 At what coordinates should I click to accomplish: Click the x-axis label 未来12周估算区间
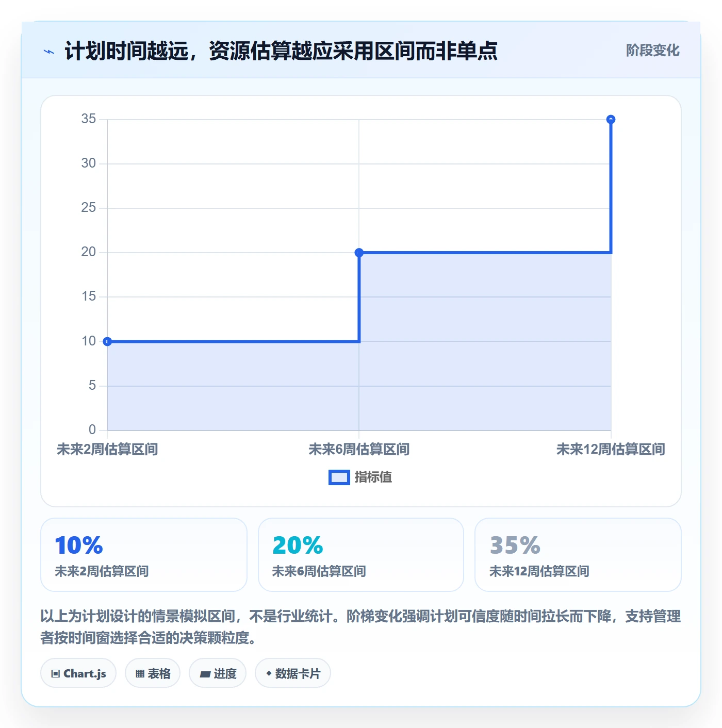tap(611, 450)
